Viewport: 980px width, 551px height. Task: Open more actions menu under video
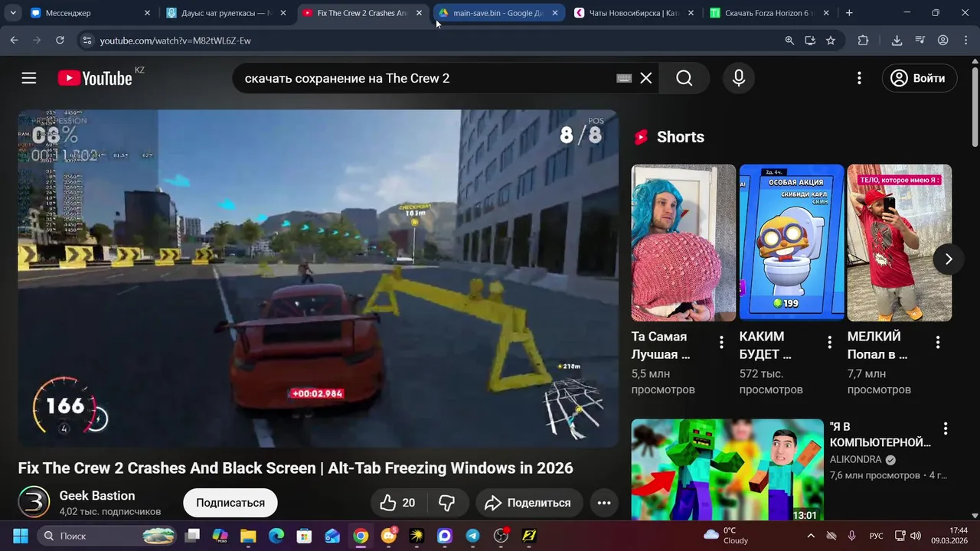604,503
